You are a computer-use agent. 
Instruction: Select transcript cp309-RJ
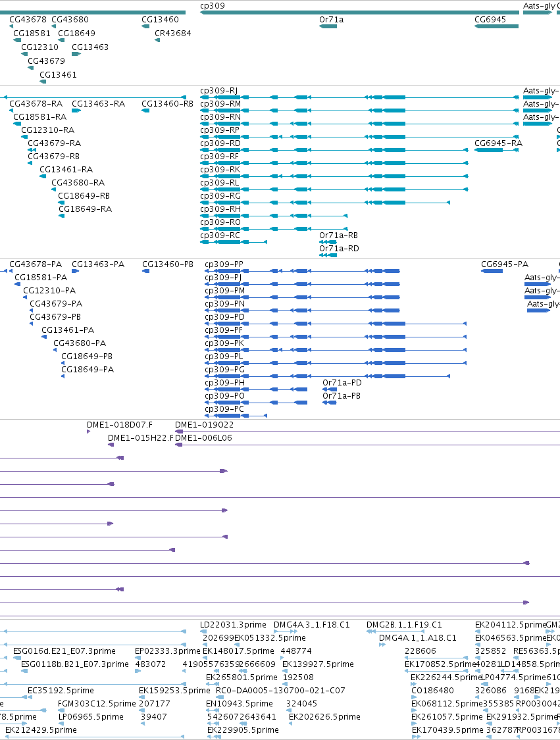point(219,91)
